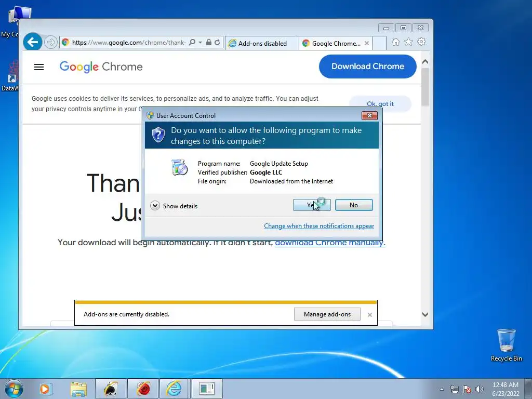Click the Google Chrome logo

pyautogui.click(x=101, y=67)
